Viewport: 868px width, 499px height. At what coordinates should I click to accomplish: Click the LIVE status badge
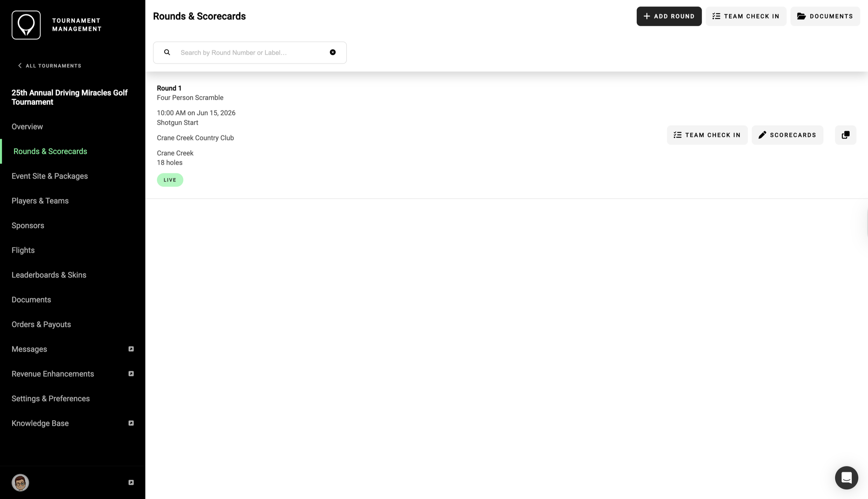(x=170, y=180)
